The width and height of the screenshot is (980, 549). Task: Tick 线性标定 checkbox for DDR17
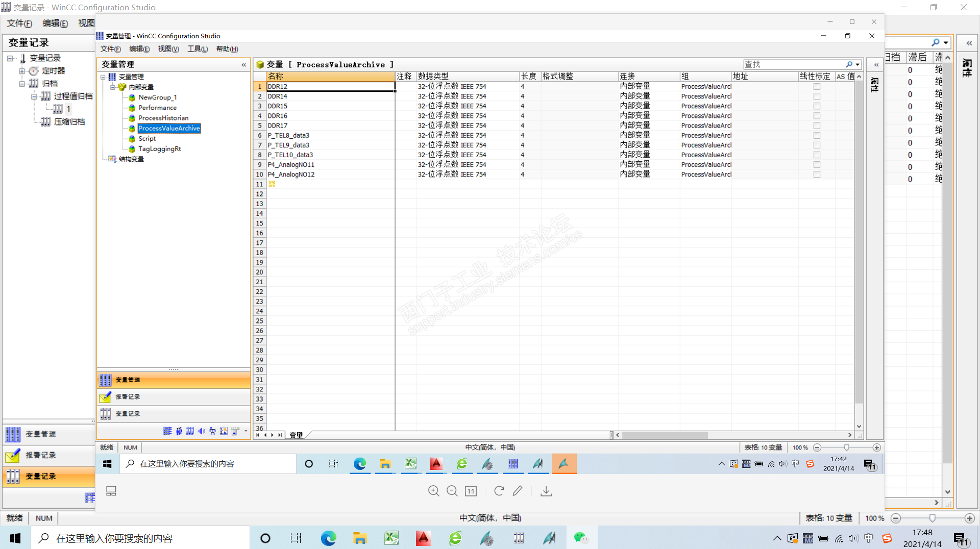tap(817, 126)
